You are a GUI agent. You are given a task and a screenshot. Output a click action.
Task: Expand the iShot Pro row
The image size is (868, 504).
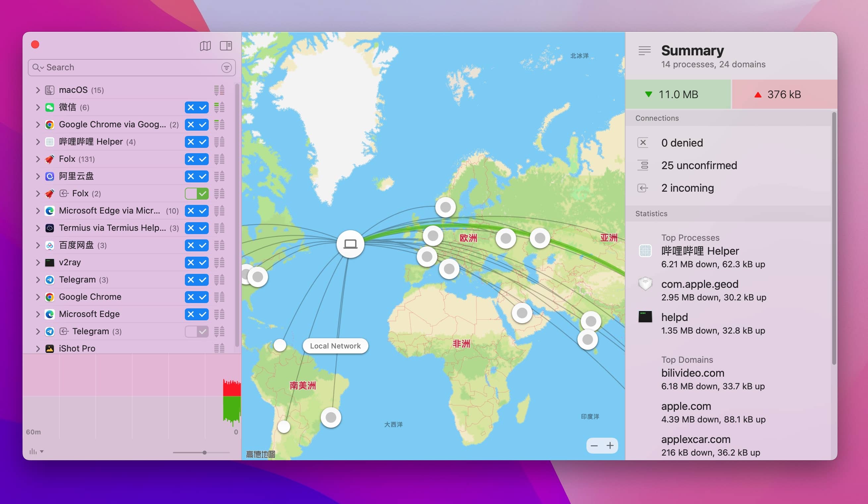(x=38, y=348)
